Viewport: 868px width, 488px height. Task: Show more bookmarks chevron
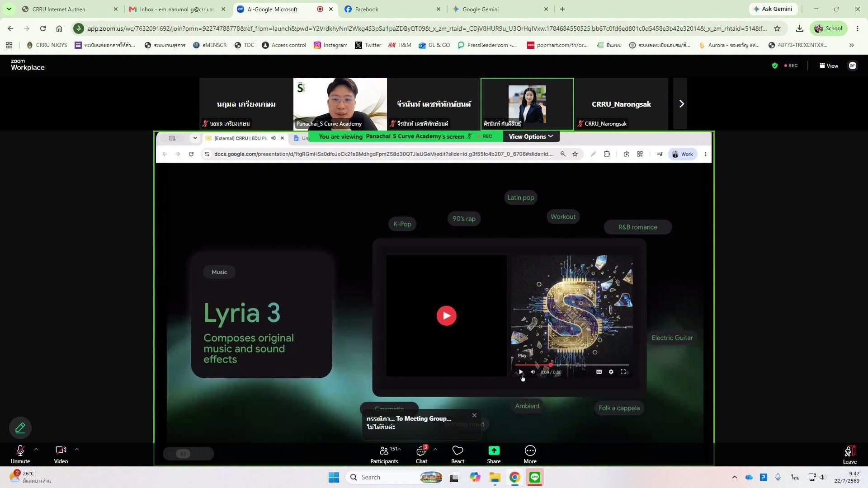pyautogui.click(x=852, y=45)
